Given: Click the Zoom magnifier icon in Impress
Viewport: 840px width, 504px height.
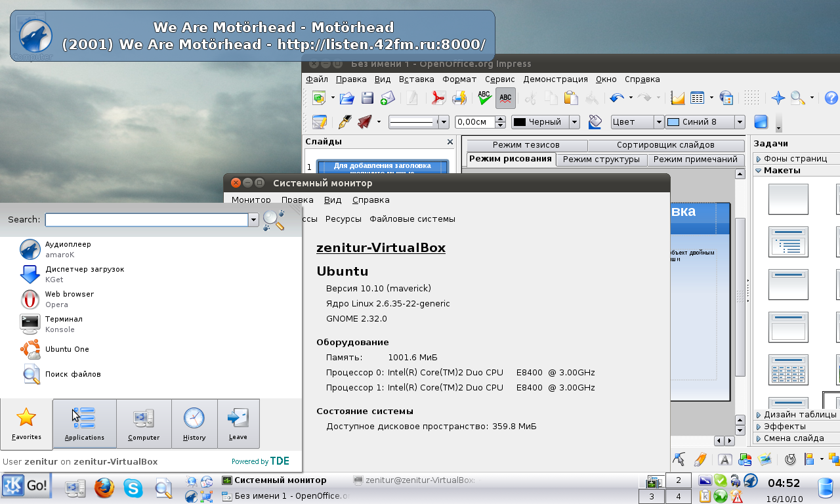Looking at the screenshot, I should [798, 98].
